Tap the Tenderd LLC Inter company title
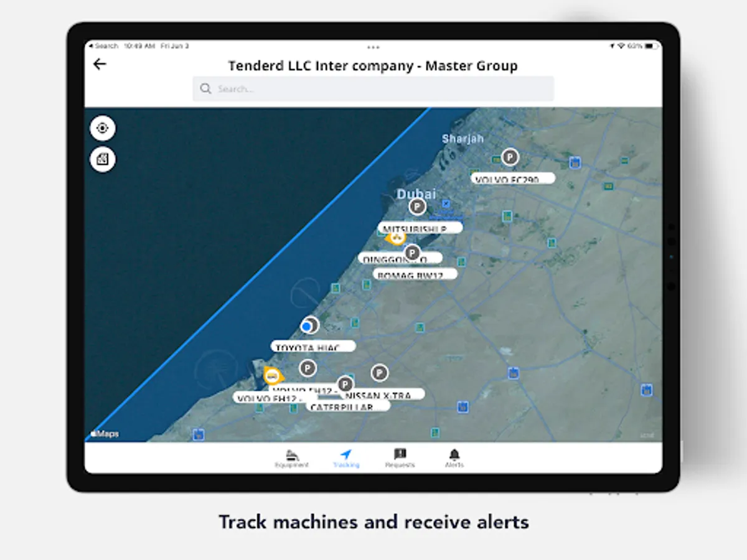This screenshot has width=747, height=560. coord(373,65)
